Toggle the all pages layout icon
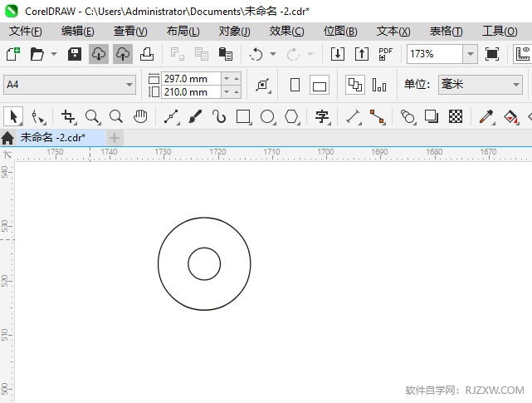Screen dimensions: 532x403 click(355, 85)
